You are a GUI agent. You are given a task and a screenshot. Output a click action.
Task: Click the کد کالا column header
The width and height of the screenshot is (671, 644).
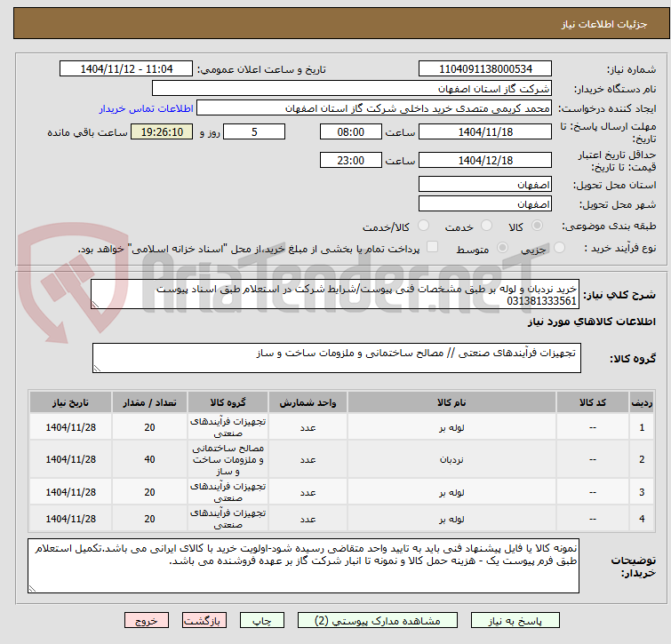coord(592,402)
